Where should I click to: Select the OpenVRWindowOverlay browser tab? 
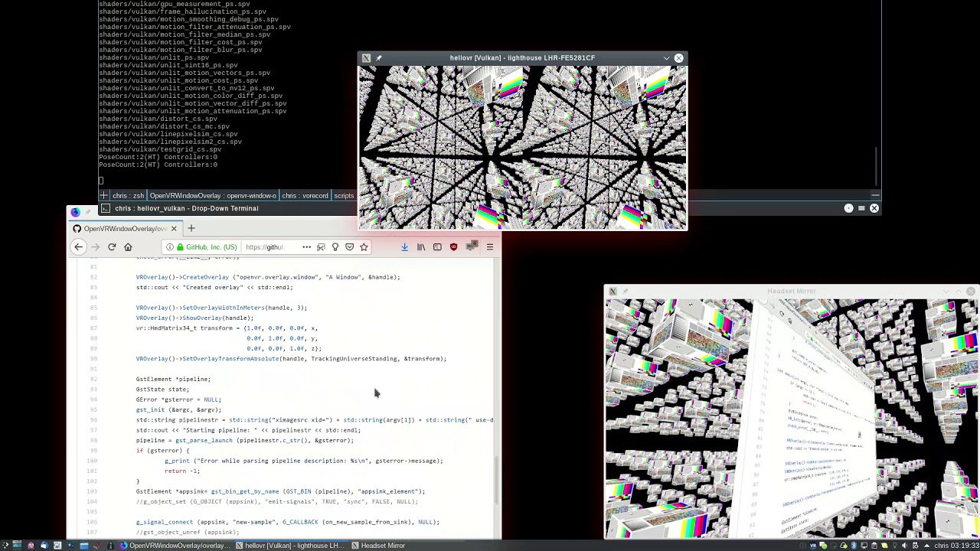(x=125, y=229)
